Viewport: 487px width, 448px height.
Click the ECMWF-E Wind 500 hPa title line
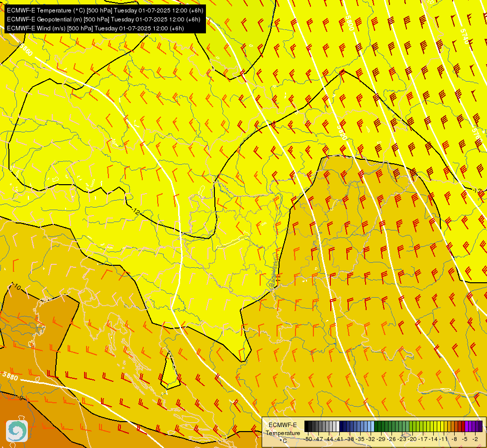96,28
